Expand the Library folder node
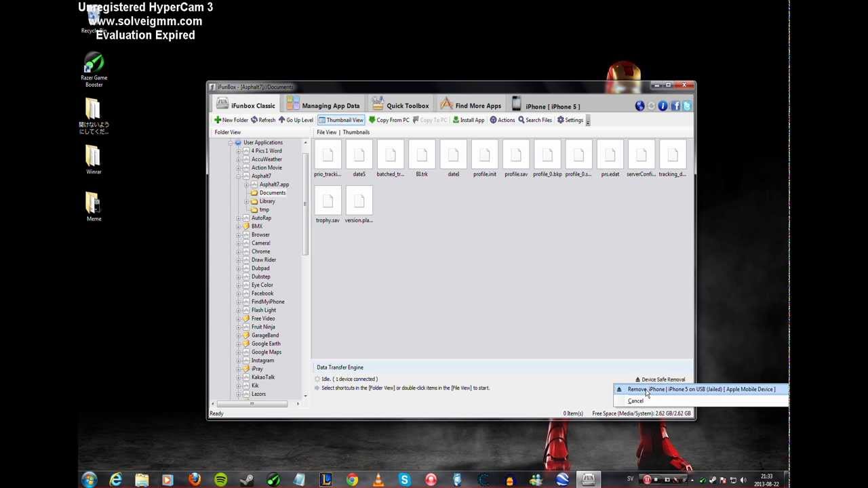The image size is (868, 488). click(x=247, y=201)
